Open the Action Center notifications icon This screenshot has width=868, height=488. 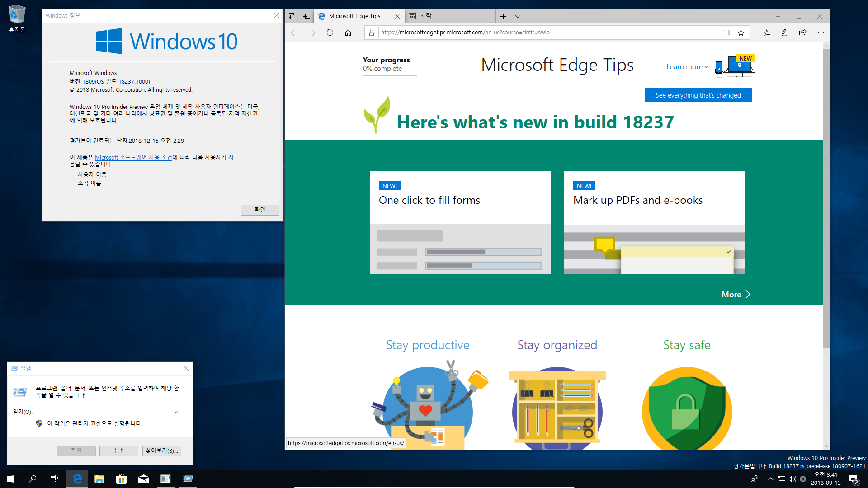[x=854, y=479]
